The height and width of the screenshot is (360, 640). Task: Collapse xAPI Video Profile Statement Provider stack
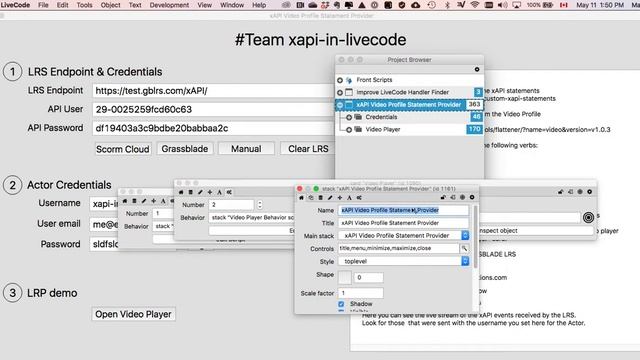point(340,105)
